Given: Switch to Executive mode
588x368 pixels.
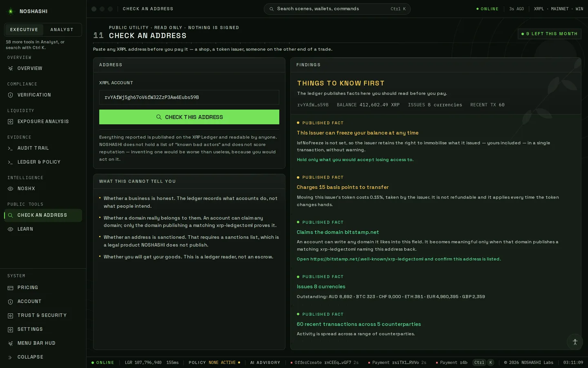Looking at the screenshot, I should pos(24,30).
